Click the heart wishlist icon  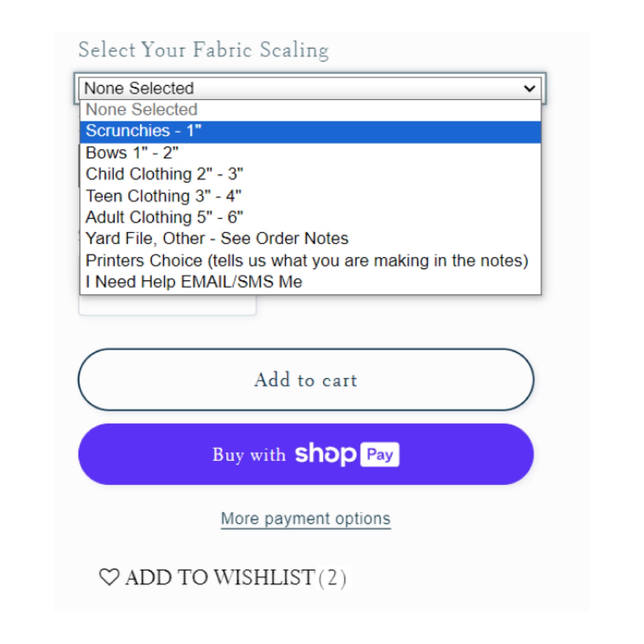(109, 577)
